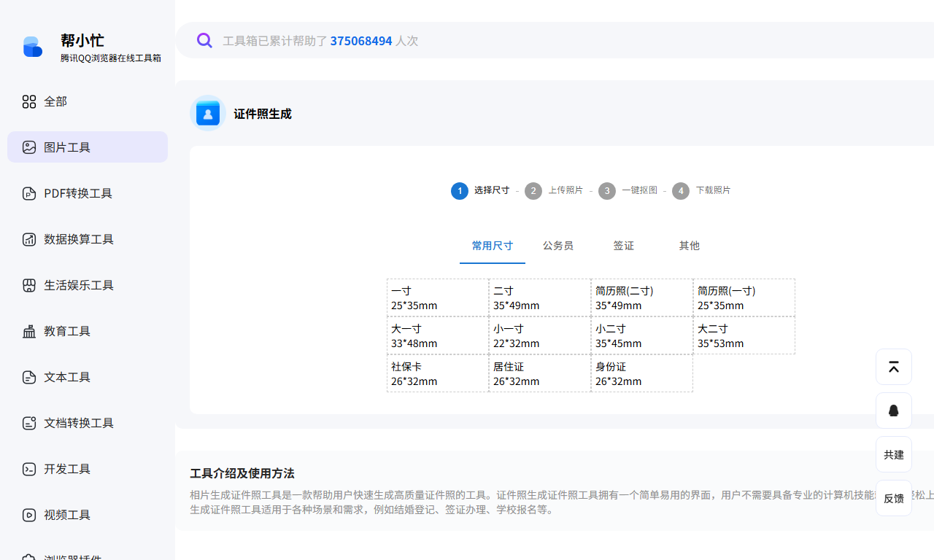Select the 二寸 35*49mm size
The width and height of the screenshot is (934, 560).
coord(540,297)
